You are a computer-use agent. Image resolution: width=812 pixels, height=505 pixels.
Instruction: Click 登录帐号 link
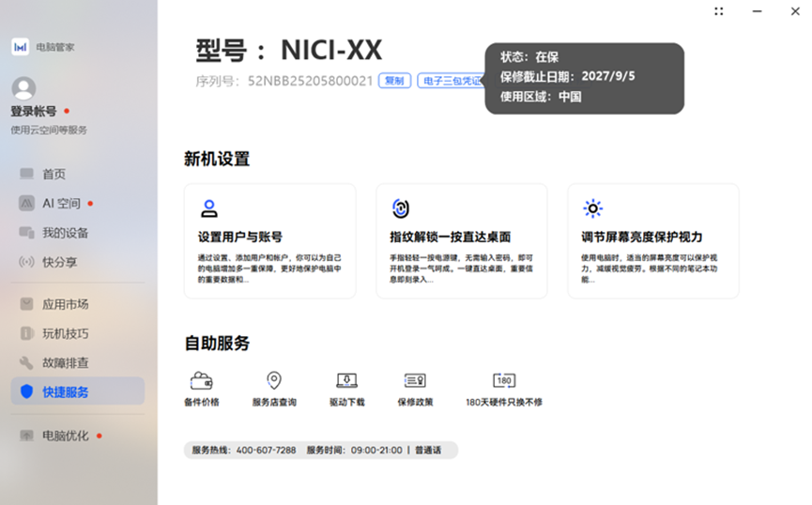point(34,112)
